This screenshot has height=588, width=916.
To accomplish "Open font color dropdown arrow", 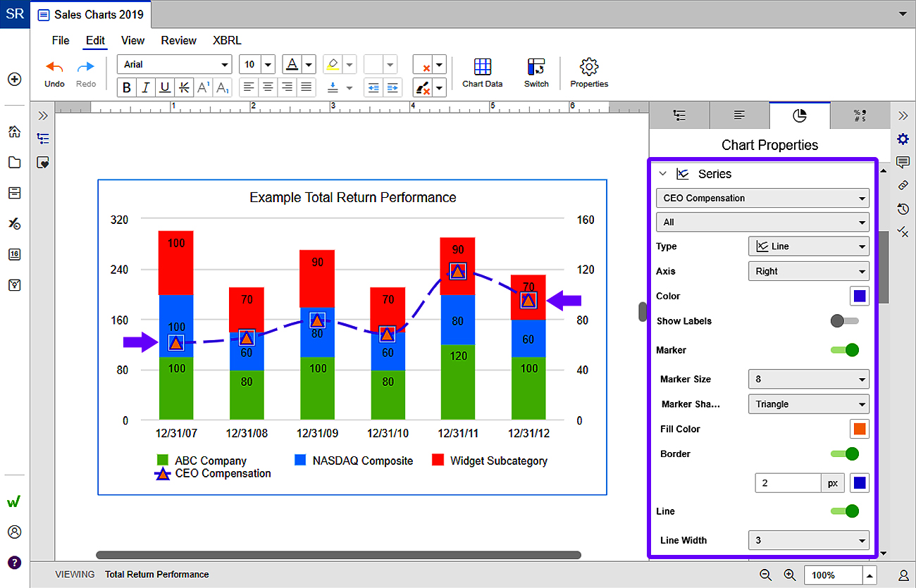I will click(x=309, y=65).
